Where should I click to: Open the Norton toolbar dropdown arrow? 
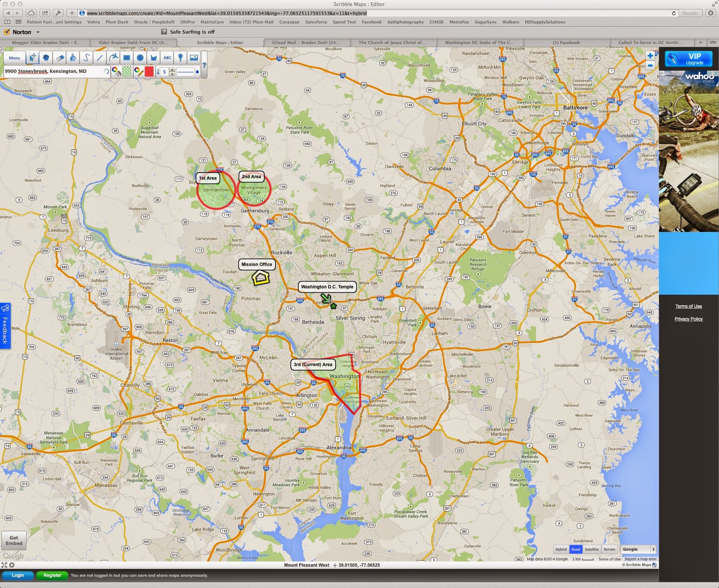pyautogui.click(x=38, y=32)
